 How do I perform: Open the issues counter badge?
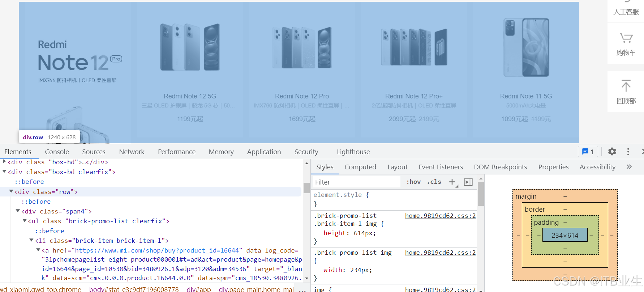point(588,152)
